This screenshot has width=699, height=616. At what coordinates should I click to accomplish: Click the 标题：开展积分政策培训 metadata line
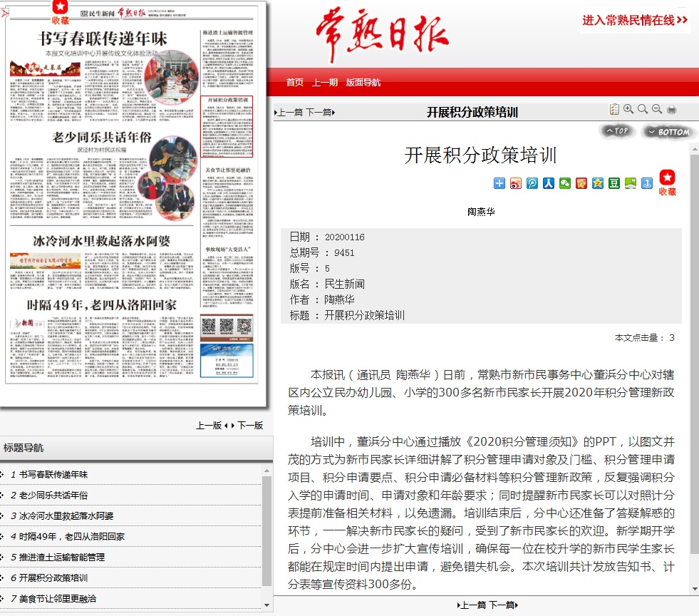click(x=347, y=315)
